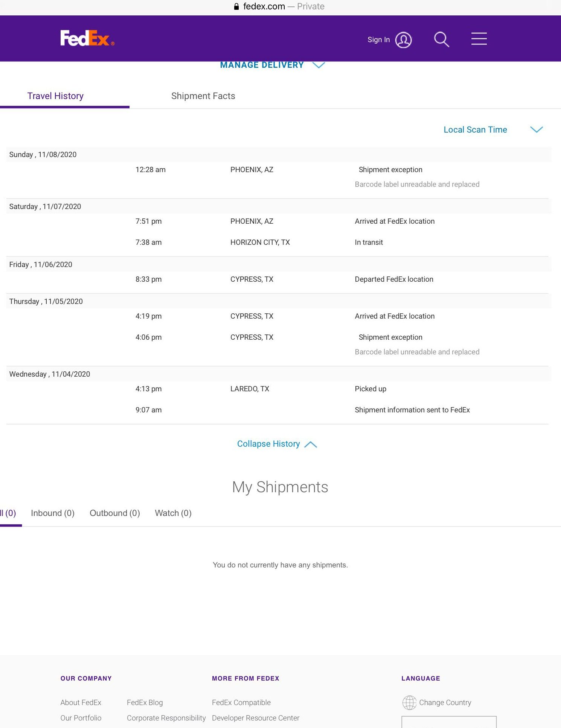
Task: Click the OUR COMPANY footer heading
Action: (x=86, y=678)
